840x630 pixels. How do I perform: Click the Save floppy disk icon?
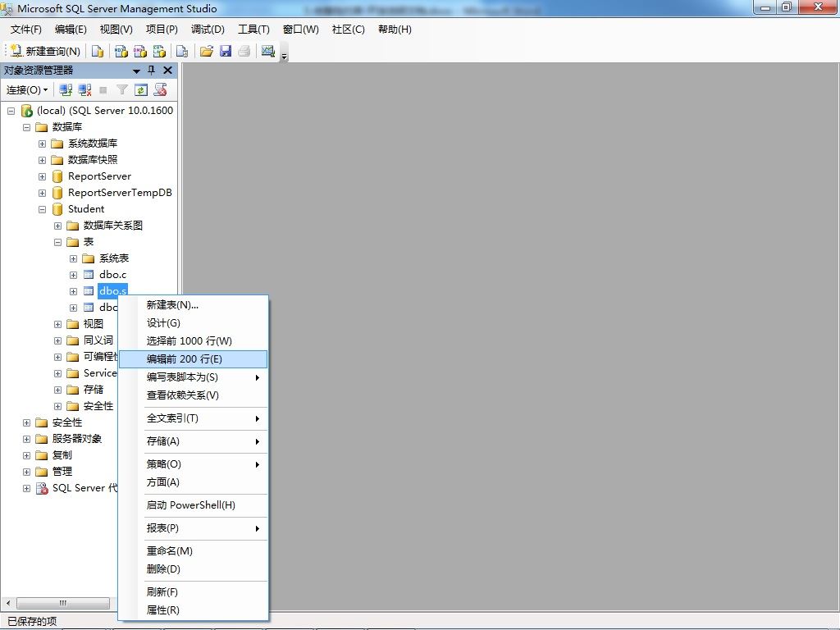pos(226,51)
